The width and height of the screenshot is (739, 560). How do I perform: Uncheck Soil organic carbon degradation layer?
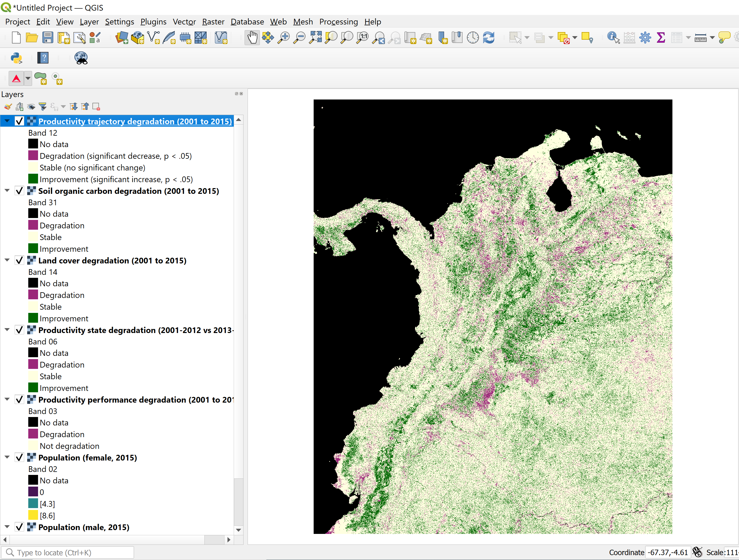[x=19, y=191]
